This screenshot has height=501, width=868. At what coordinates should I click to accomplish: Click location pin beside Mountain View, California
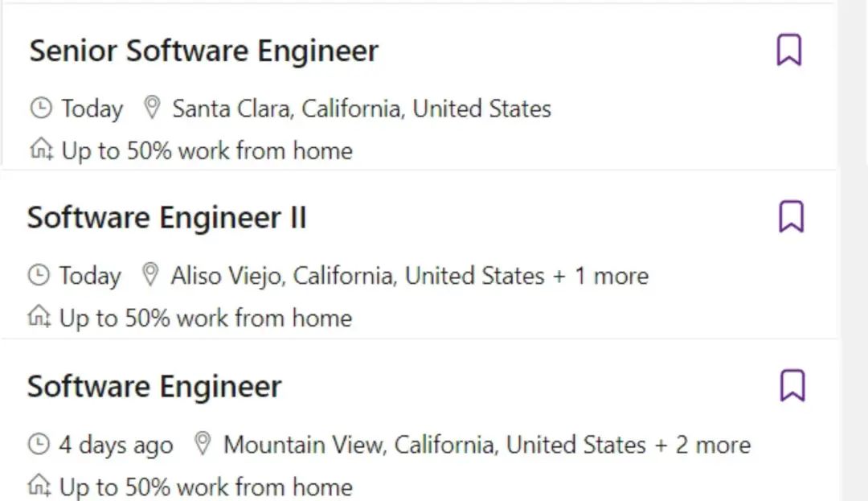203,444
